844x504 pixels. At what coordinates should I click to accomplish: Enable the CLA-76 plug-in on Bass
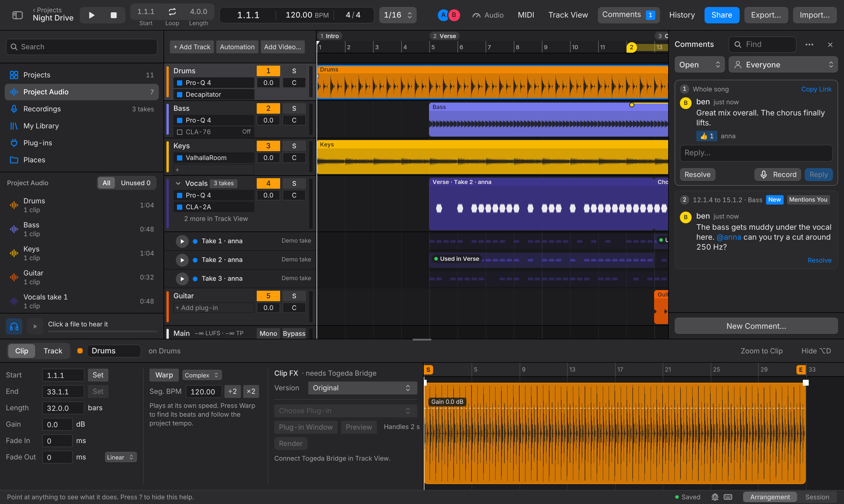click(x=180, y=132)
